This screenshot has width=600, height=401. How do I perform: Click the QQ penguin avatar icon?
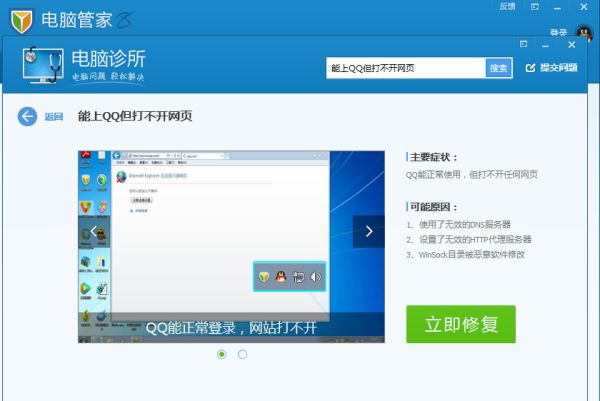tap(584, 33)
